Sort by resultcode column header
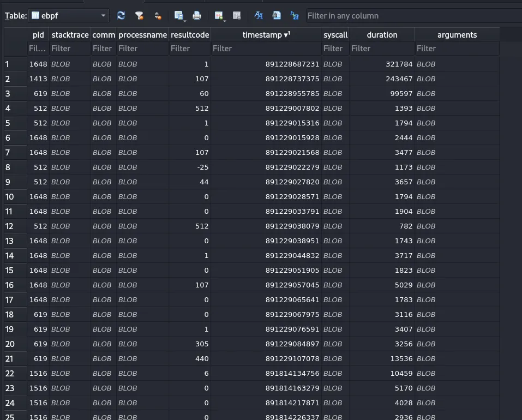Screen dimensions: 522x420 click(x=190, y=35)
